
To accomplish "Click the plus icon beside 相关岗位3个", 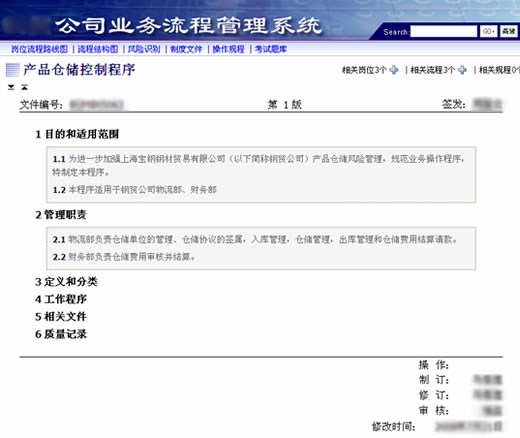I will click(394, 70).
